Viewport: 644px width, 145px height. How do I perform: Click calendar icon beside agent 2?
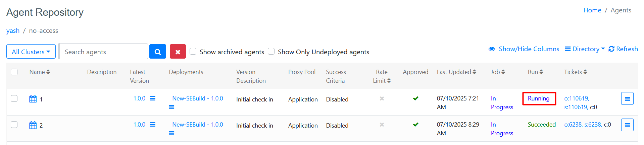click(x=33, y=125)
